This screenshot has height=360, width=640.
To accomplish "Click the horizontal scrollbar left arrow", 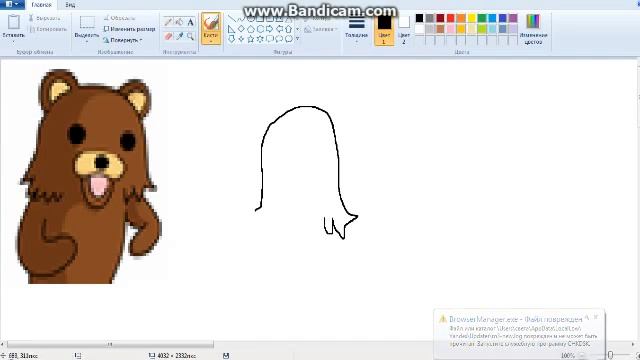I will click(x=2, y=344).
